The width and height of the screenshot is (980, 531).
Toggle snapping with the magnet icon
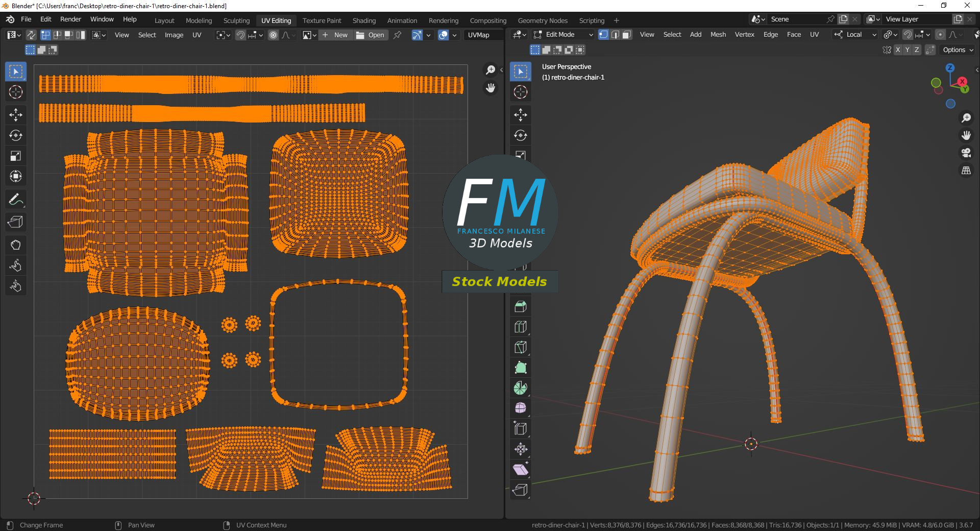pyautogui.click(x=908, y=35)
